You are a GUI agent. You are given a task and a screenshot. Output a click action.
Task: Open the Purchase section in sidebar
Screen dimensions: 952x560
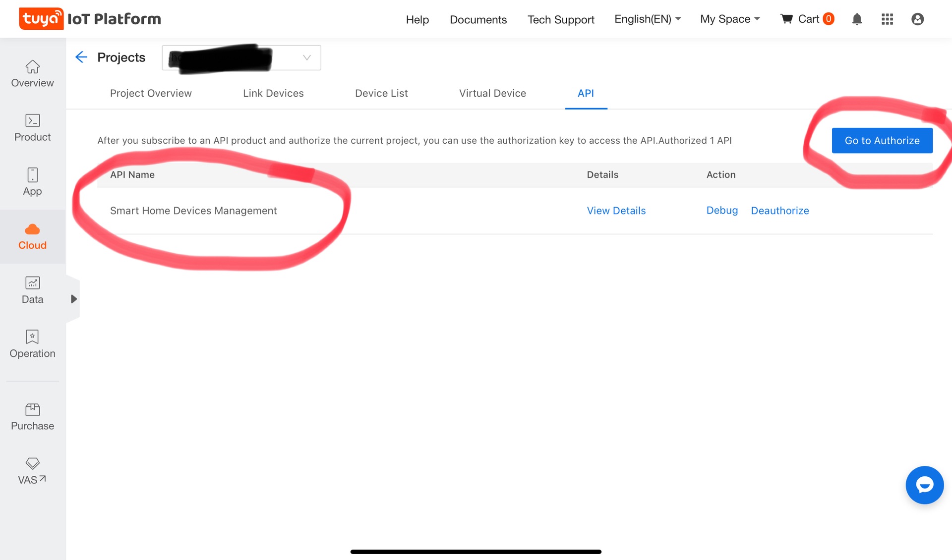[x=32, y=417]
